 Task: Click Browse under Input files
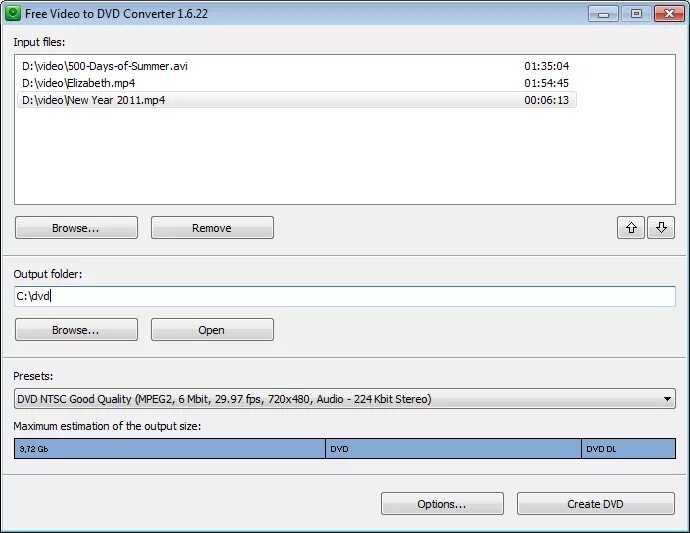pyautogui.click(x=76, y=228)
